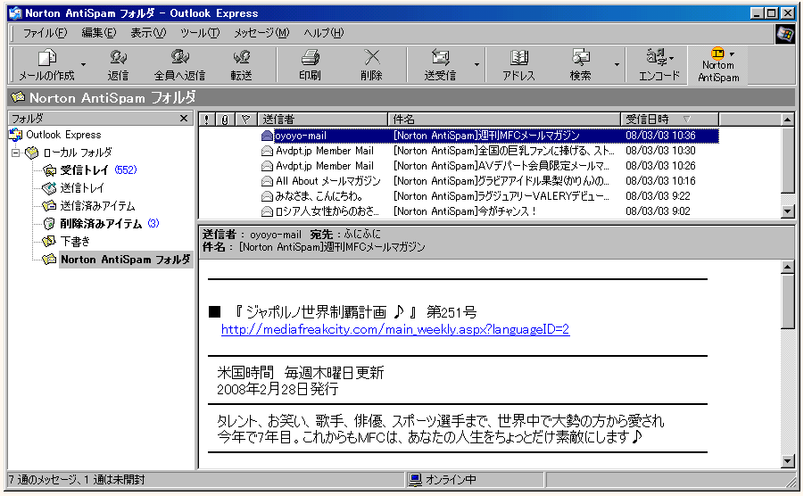Click the subject 今がチャンス！ in message list
The image size is (812, 504).
tap(465, 211)
